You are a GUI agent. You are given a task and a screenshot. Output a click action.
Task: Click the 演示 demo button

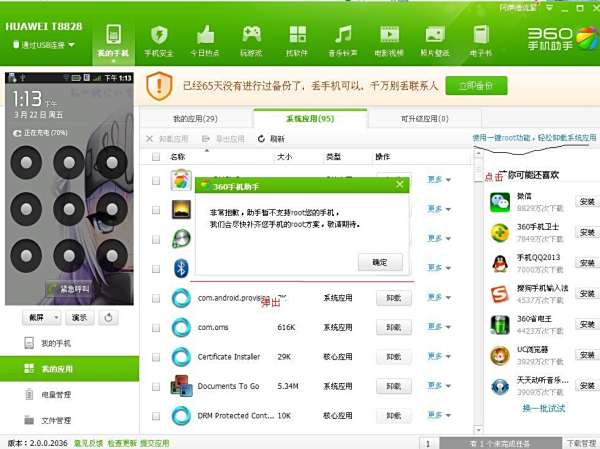(79, 317)
